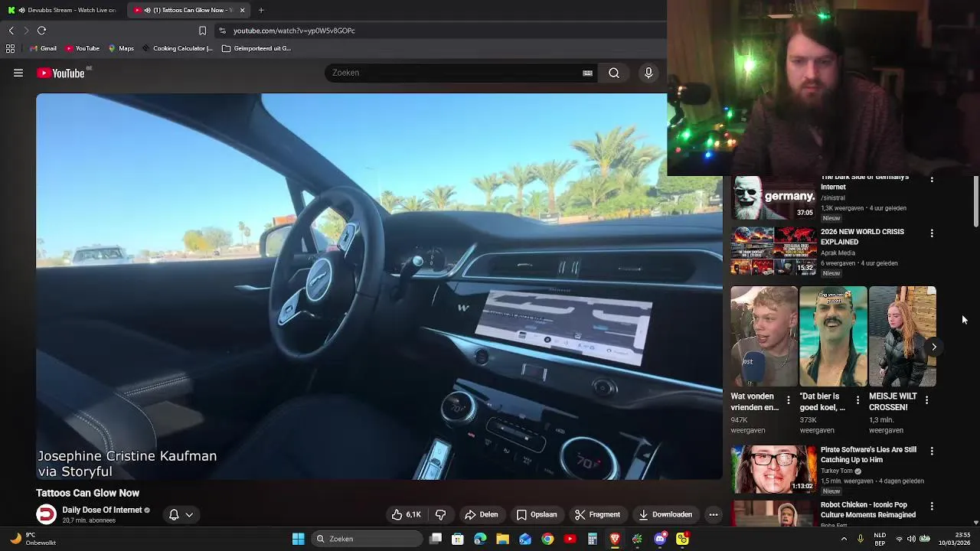Open more actions three-dot menu under video

coord(714,514)
